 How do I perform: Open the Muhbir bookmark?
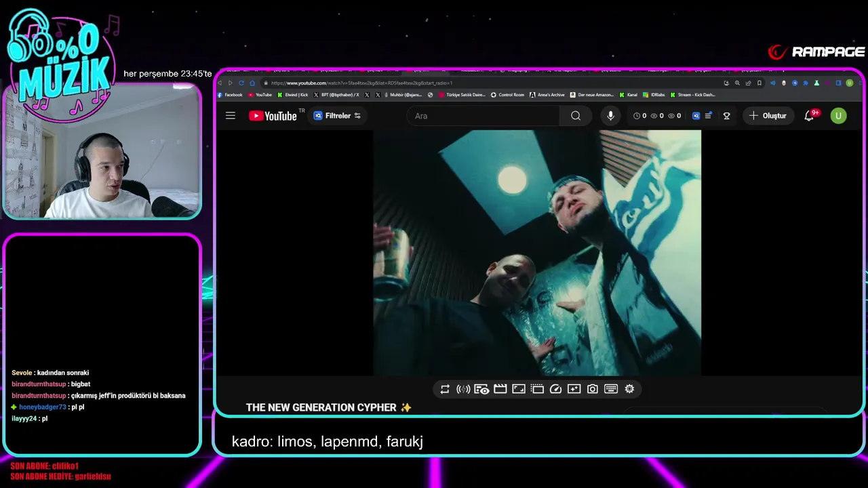tap(404, 95)
